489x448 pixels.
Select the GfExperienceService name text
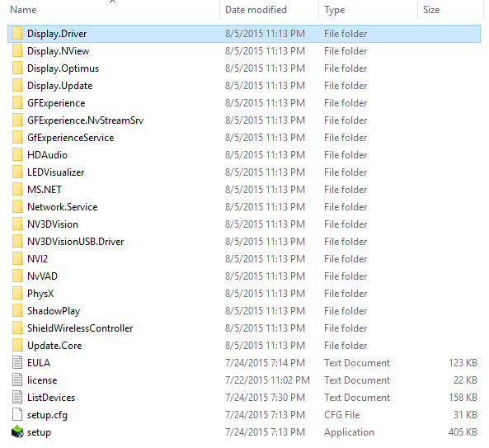point(70,138)
